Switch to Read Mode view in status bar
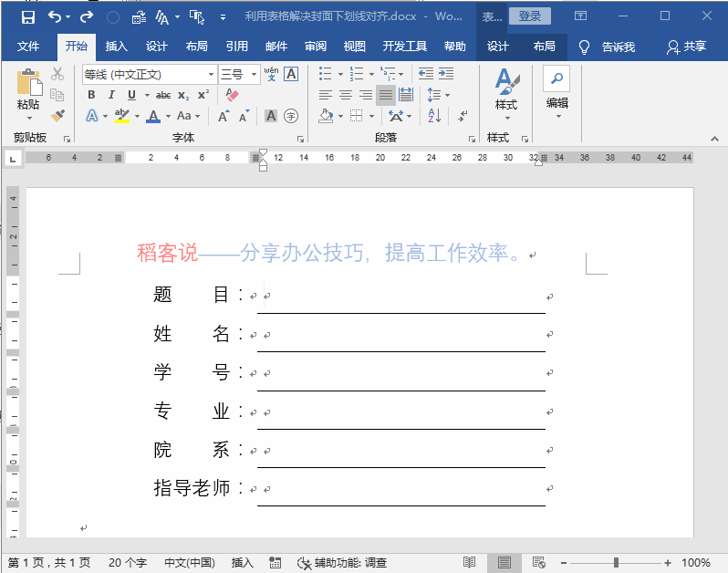Viewport: 728px width, 573px height. pos(470,562)
